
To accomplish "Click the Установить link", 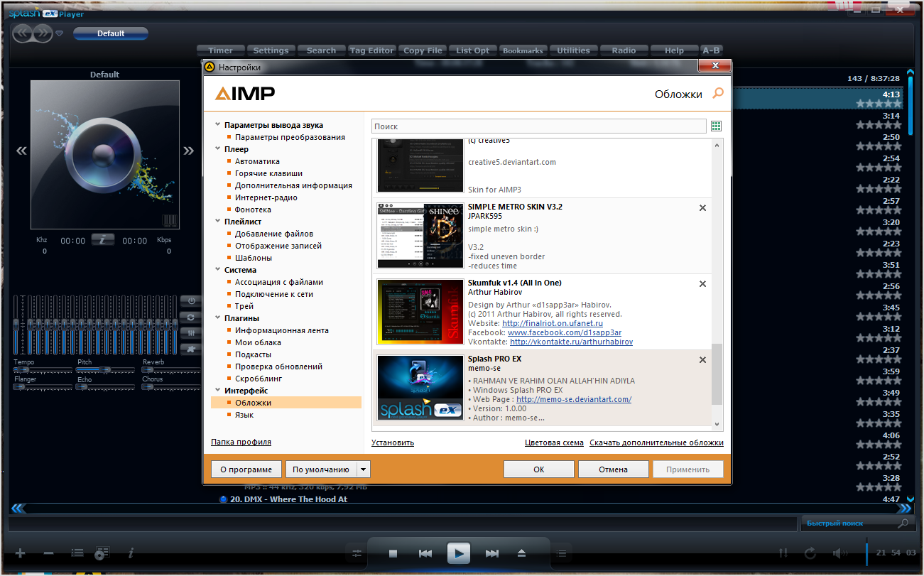I will [x=393, y=442].
